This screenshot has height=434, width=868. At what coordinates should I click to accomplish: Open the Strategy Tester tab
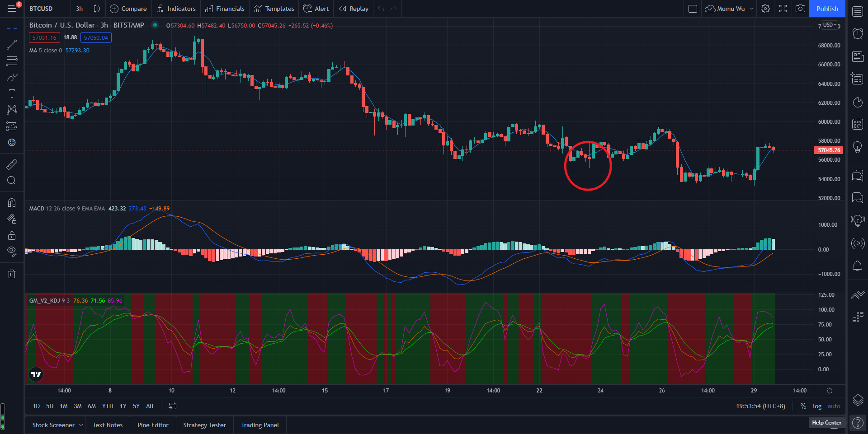204,425
